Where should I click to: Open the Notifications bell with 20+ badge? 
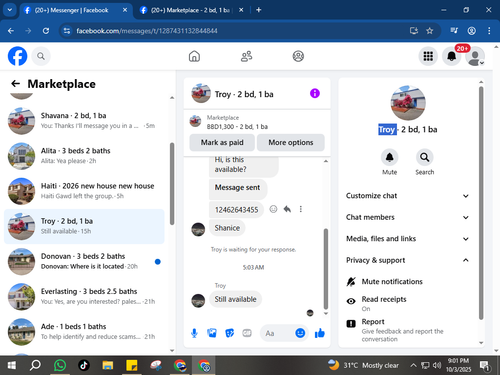(452, 56)
